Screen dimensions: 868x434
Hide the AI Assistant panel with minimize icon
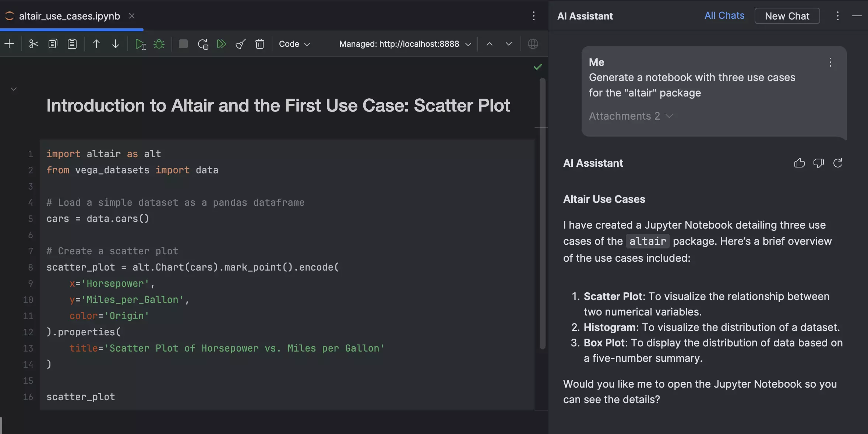click(x=857, y=16)
